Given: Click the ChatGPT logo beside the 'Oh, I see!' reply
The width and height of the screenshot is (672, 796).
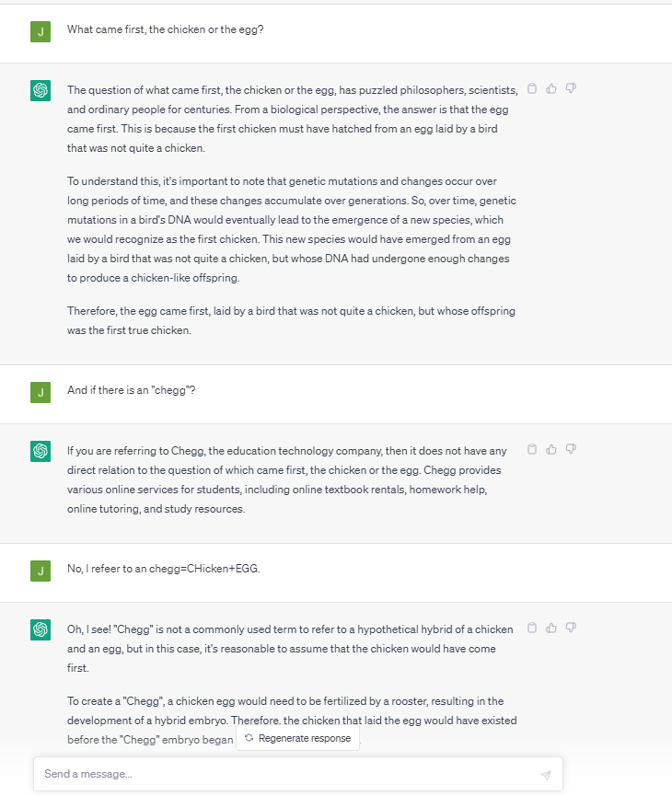Looking at the screenshot, I should pos(41,629).
